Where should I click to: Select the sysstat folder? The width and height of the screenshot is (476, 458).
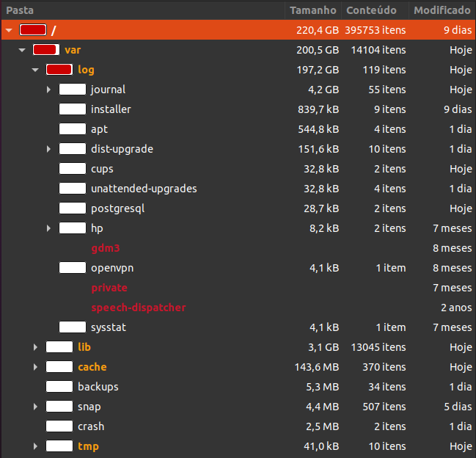point(109,327)
